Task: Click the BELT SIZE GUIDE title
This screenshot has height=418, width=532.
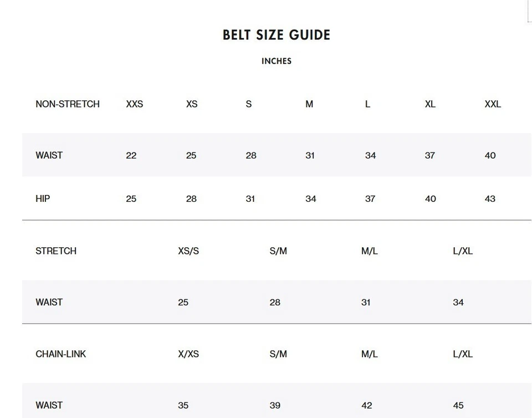Action: (x=276, y=35)
